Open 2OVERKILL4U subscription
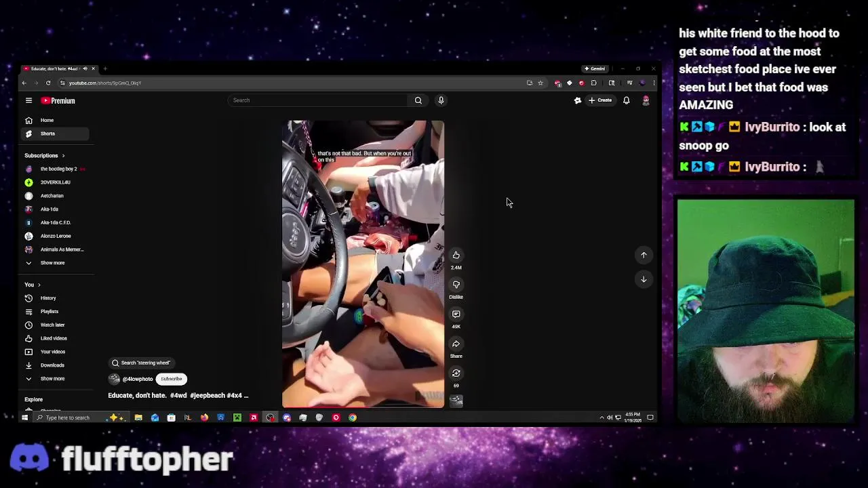868x488 pixels. [54, 182]
